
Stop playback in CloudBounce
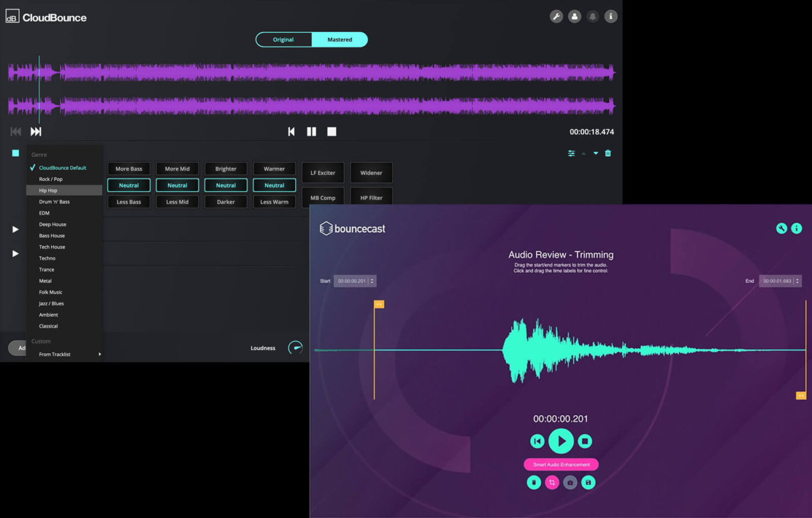point(332,132)
